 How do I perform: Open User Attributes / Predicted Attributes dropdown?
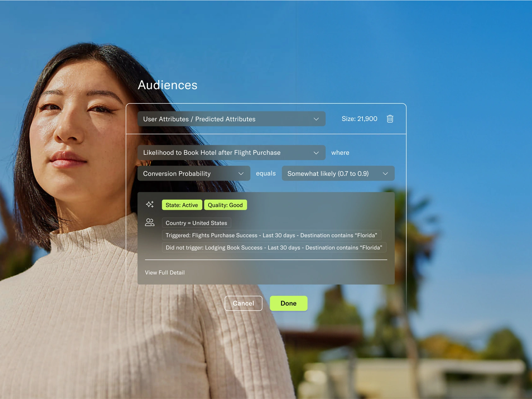click(231, 119)
